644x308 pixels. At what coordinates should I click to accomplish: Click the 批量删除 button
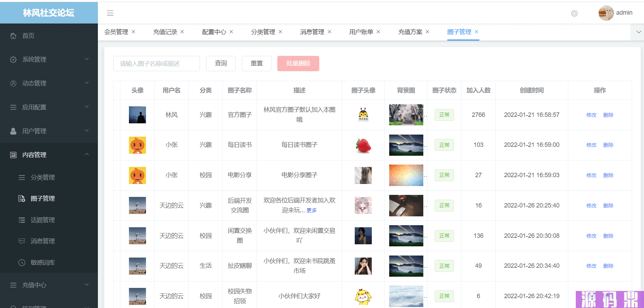(x=298, y=63)
